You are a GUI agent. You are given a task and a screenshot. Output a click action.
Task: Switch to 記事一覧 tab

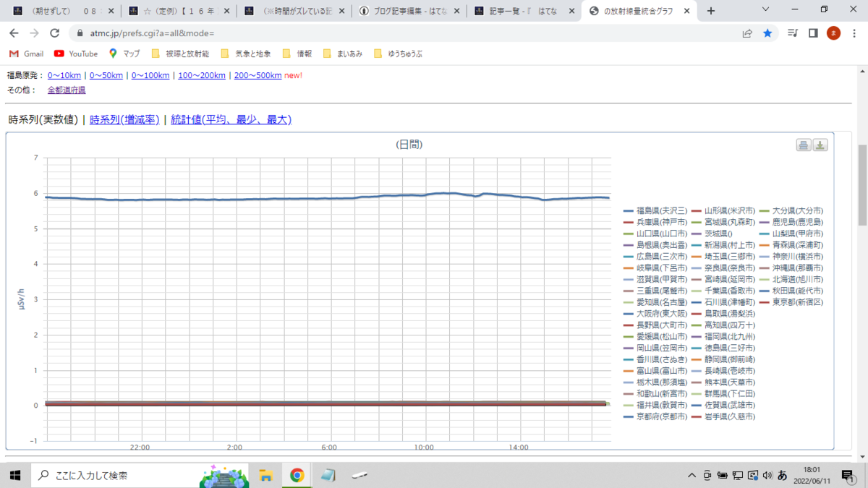pyautogui.click(x=523, y=11)
